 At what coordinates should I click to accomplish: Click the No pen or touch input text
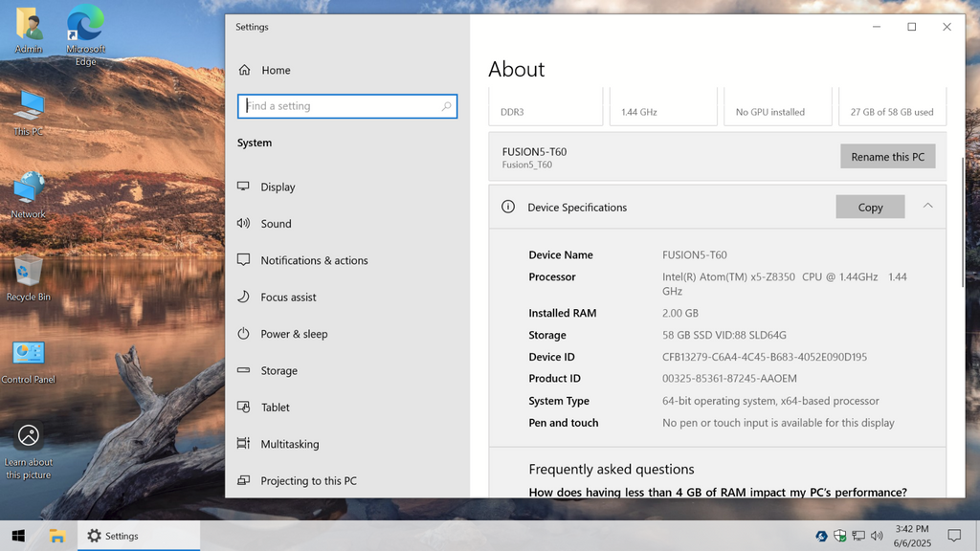(778, 423)
